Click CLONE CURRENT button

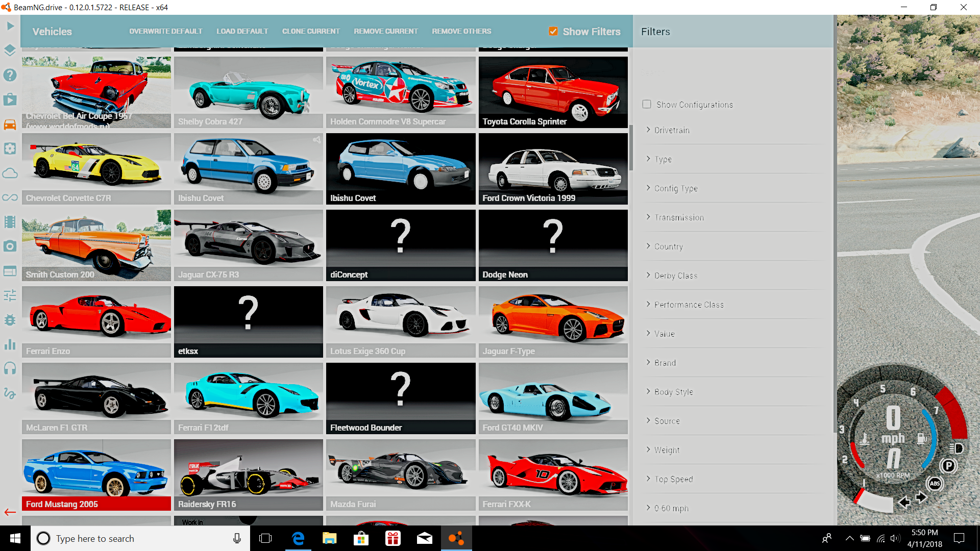[311, 31]
